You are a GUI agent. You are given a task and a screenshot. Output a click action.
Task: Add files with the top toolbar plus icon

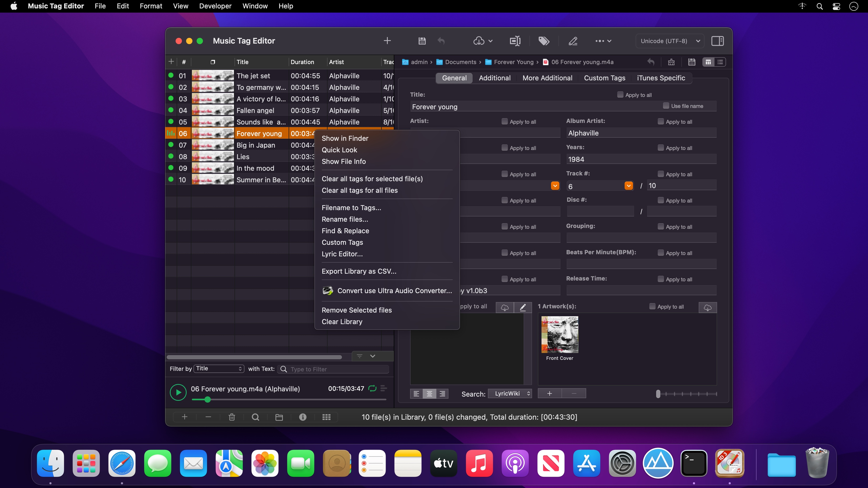coord(387,41)
